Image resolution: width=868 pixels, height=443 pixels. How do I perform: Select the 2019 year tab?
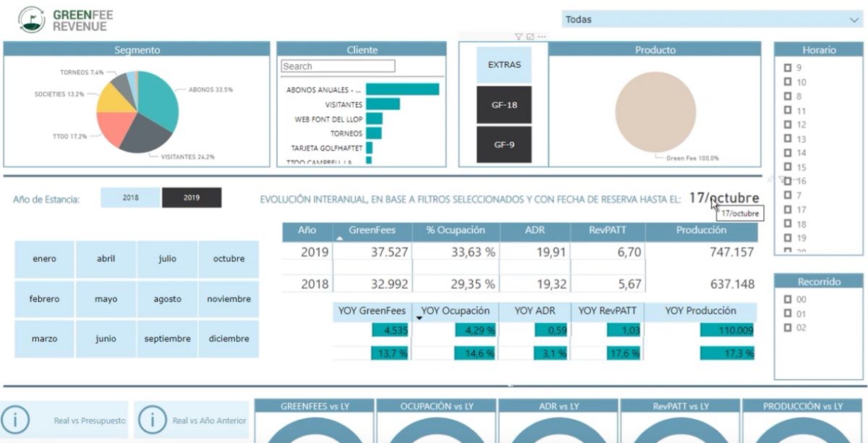click(192, 198)
